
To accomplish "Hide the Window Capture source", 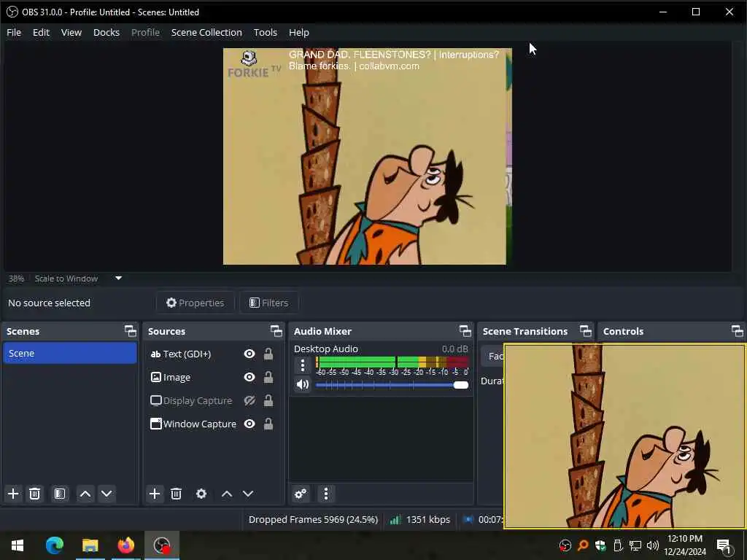I will coord(249,424).
